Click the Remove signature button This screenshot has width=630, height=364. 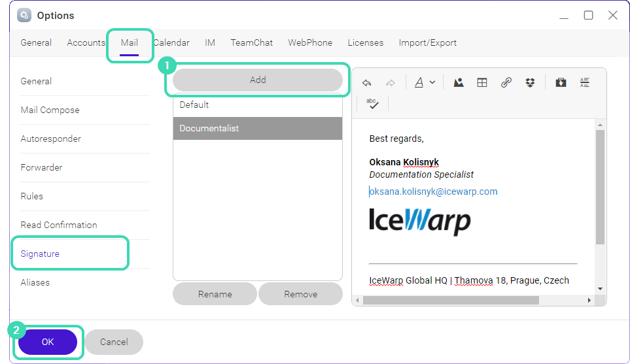(300, 294)
